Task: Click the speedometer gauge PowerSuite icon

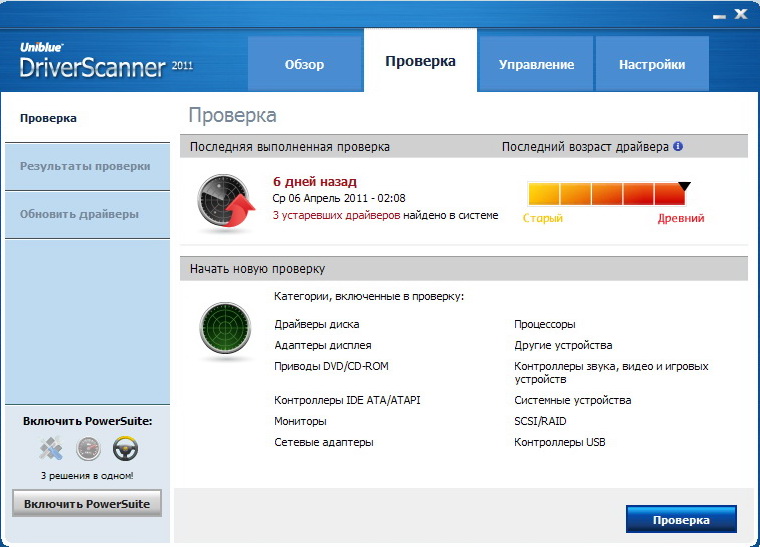Action: click(88, 447)
